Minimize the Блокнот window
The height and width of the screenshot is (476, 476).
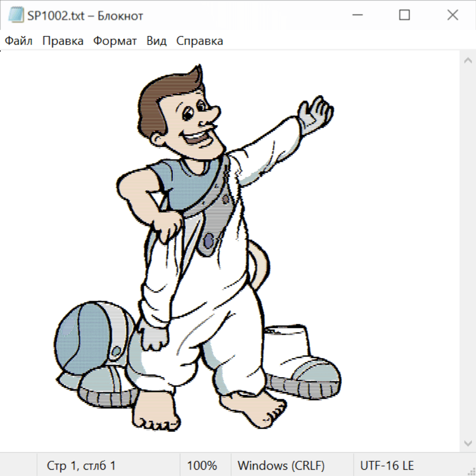click(356, 15)
